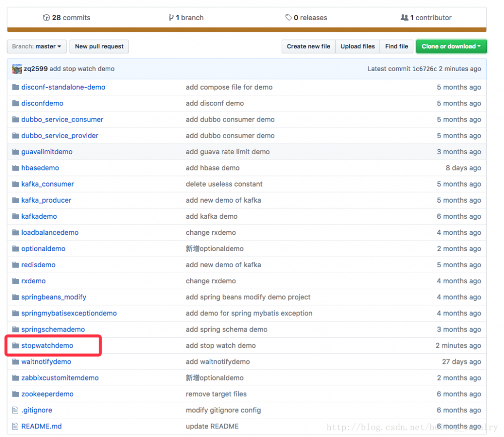Image resolution: width=504 pixels, height=437 pixels.
Task: Click New pull request
Action: click(99, 46)
